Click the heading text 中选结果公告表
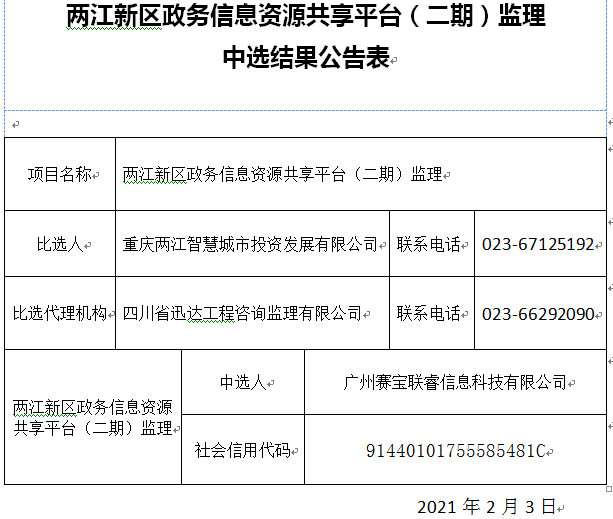The height and width of the screenshot is (519, 613). (x=305, y=58)
